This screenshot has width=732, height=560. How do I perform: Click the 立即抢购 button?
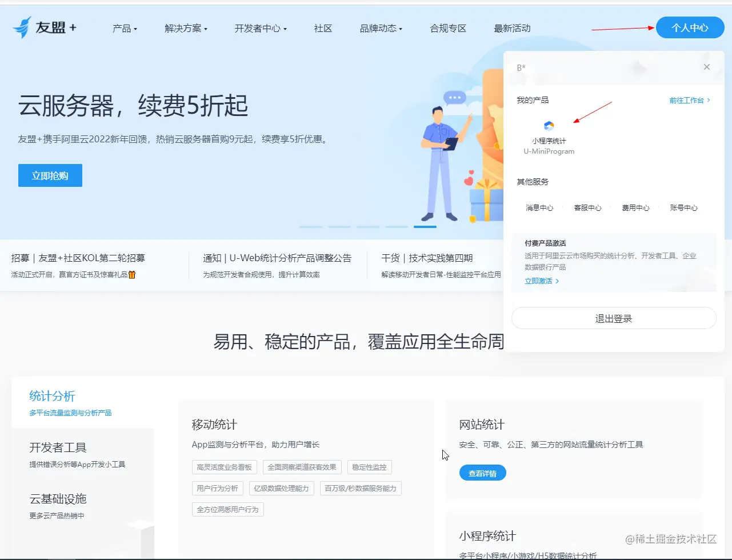point(50,175)
